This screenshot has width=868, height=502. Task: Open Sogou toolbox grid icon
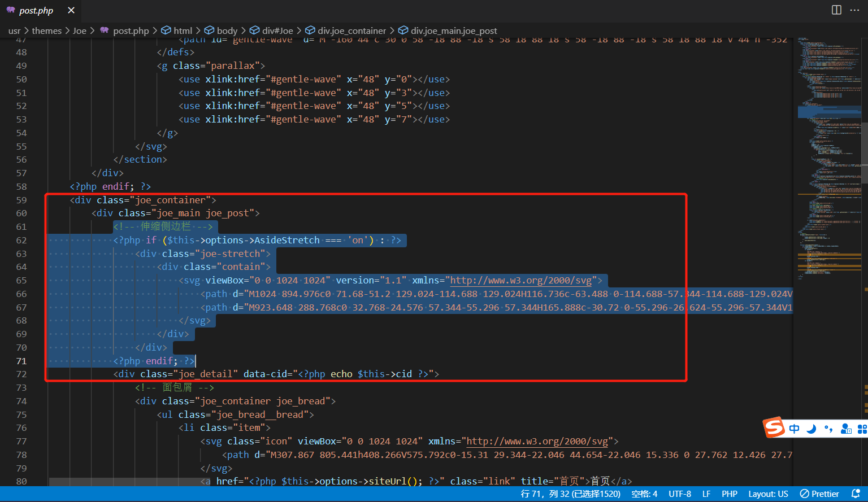[x=862, y=429]
